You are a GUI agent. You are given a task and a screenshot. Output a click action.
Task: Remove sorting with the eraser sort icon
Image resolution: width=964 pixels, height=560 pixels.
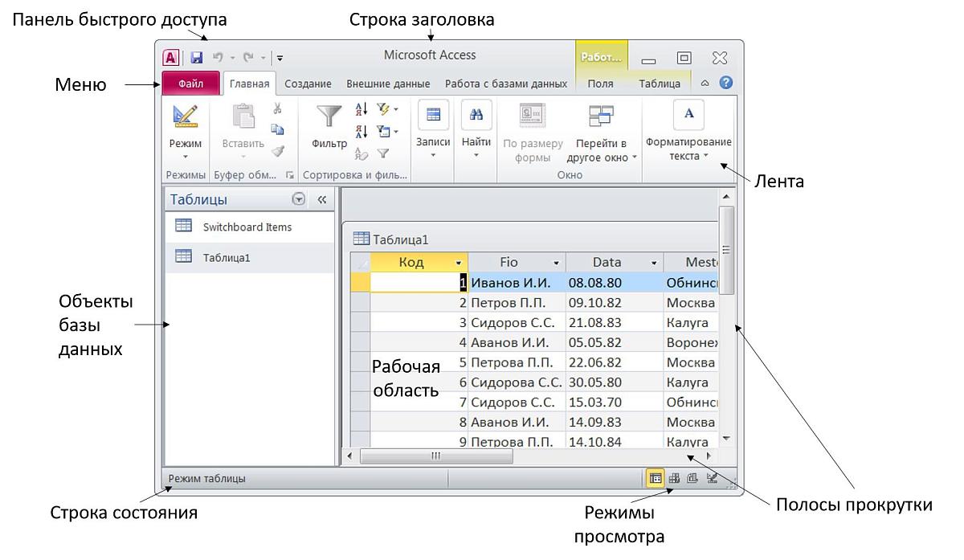coord(361,154)
